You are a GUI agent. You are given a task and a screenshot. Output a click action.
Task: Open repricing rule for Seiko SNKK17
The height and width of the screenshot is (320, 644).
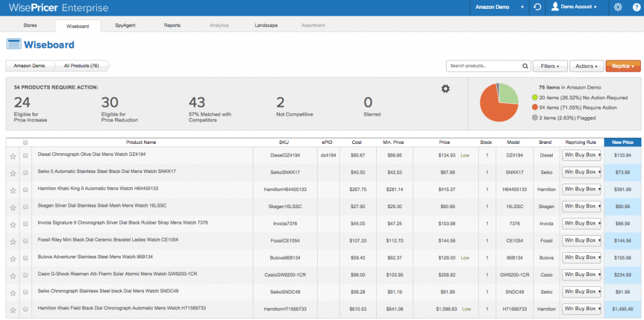pos(582,172)
